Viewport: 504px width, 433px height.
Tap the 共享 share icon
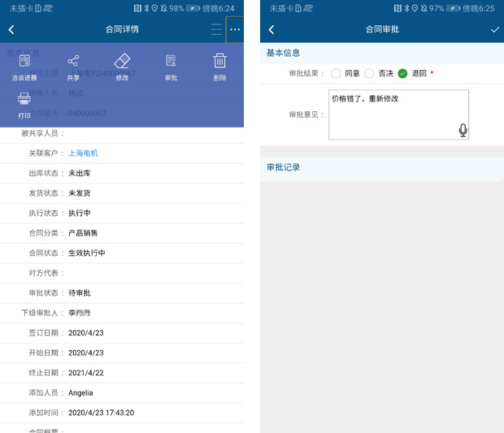(x=73, y=62)
